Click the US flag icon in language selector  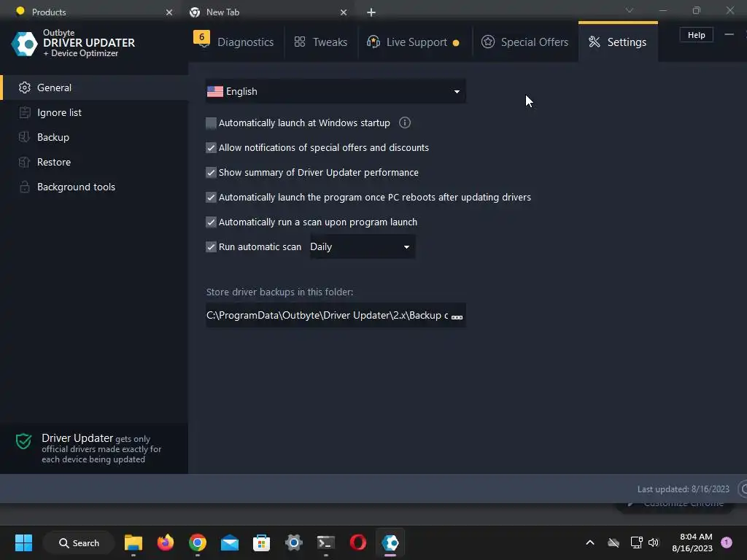(215, 91)
